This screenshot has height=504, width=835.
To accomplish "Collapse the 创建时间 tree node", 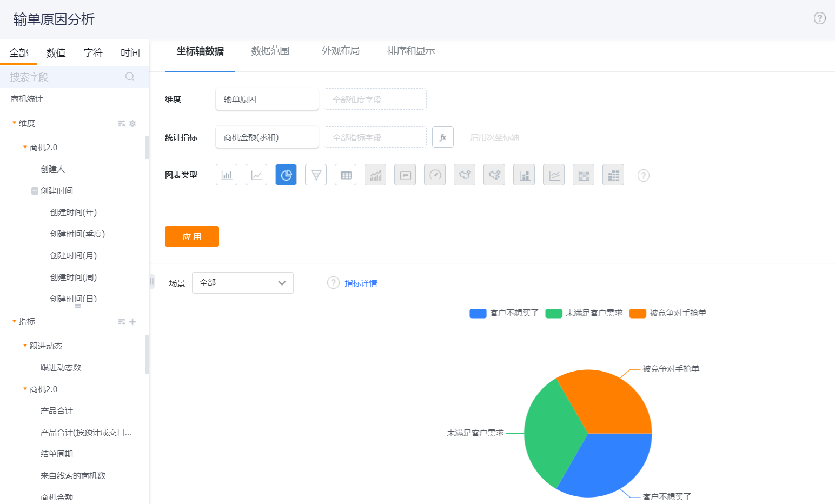I will [x=35, y=190].
